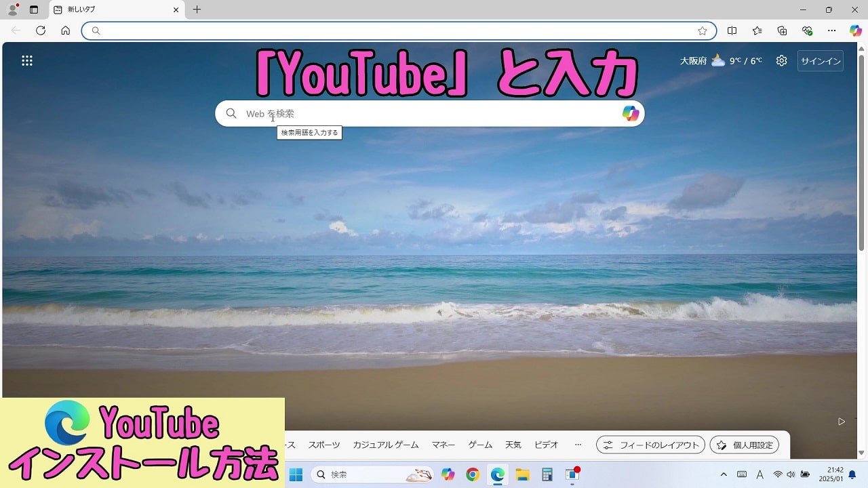Open Wi-Fi network tray icon
868x488 pixels.
coord(778,474)
